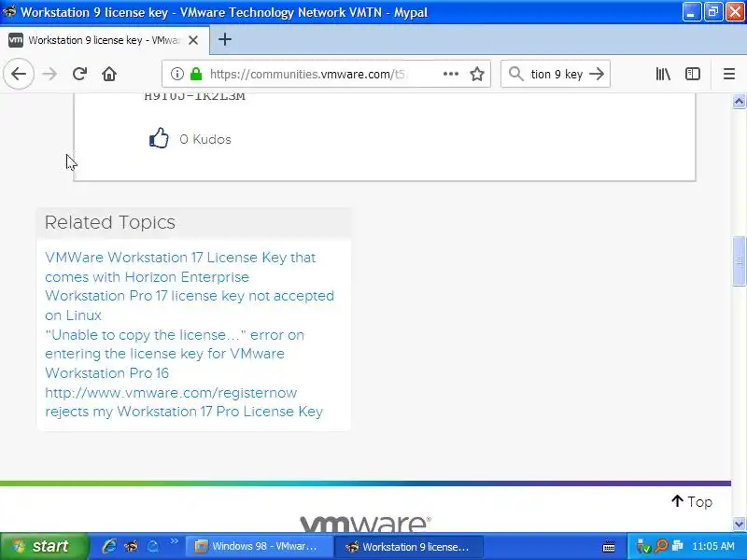Go back to the previous page
Image resolution: width=747 pixels, height=560 pixels.
[19, 74]
